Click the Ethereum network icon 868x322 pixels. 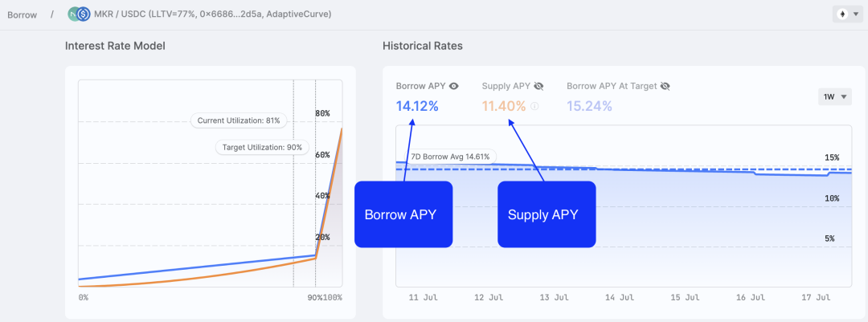point(842,14)
